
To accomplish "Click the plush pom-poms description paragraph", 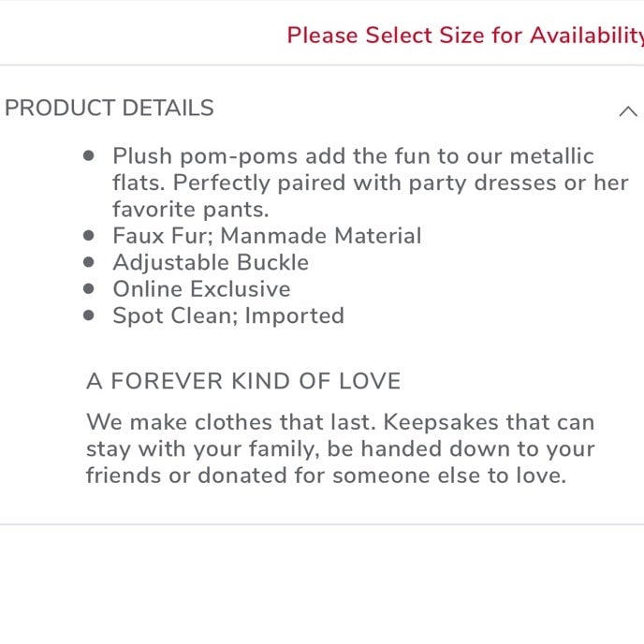I will pyautogui.click(x=370, y=183).
